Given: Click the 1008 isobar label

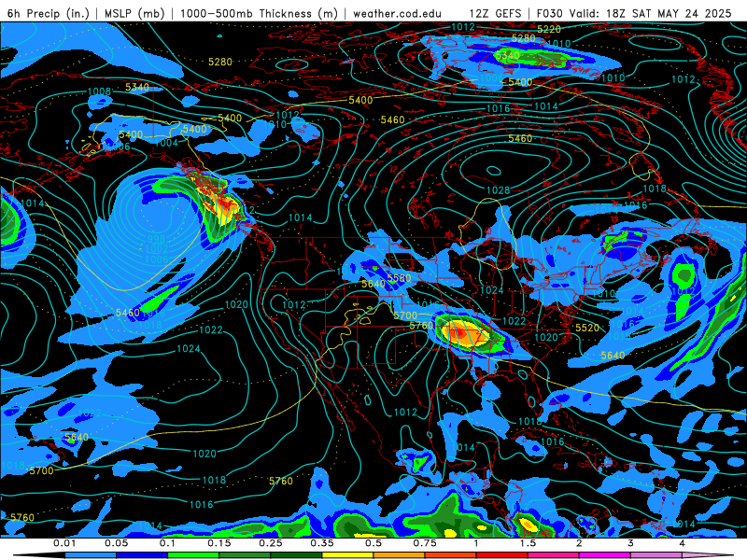Looking at the screenshot, I should coord(99,91).
